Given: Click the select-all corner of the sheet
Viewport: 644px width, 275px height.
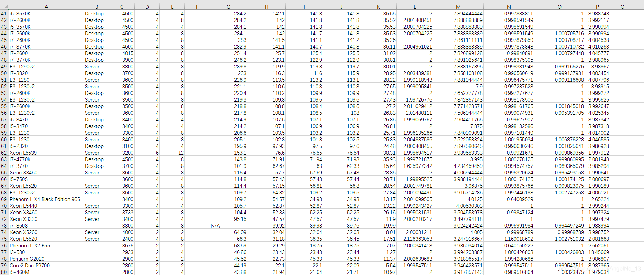Looking at the screenshot, I should (4, 7).
